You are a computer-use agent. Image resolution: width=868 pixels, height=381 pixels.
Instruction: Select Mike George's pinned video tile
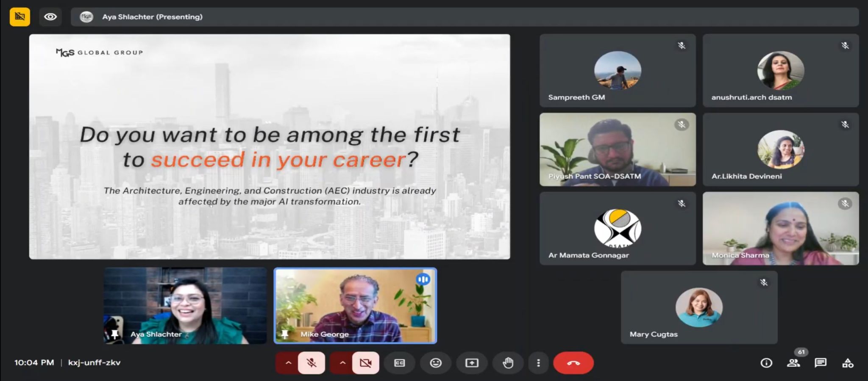tap(355, 305)
